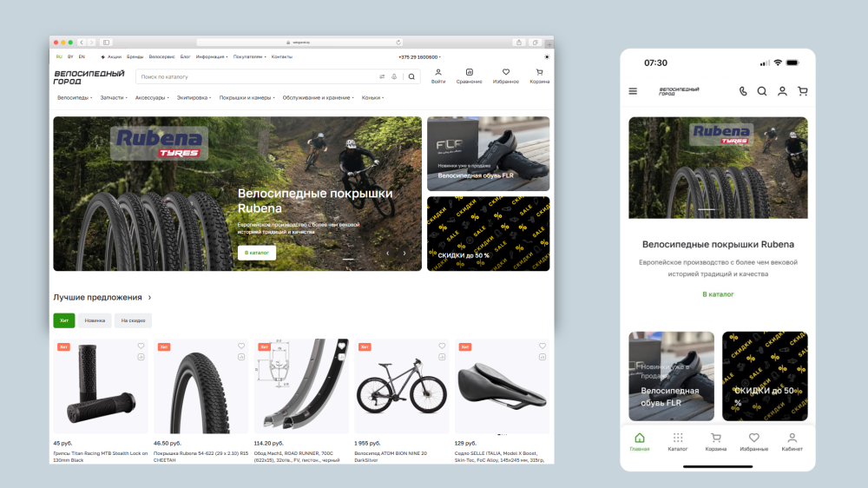Toggle the browser sidebar button
Viewport: 868px width, 488px height.
106,42
